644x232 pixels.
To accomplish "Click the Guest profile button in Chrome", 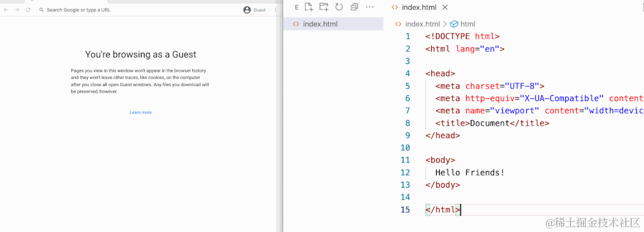I will [x=255, y=10].
